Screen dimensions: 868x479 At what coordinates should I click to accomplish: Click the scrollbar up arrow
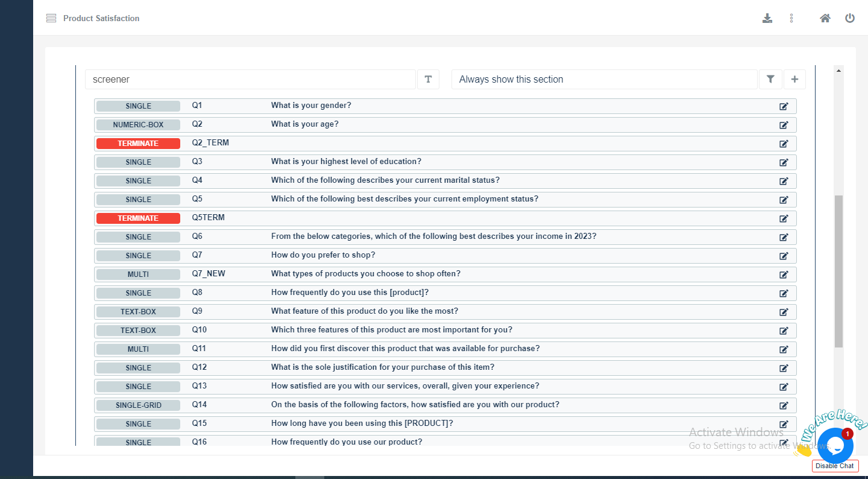point(838,71)
